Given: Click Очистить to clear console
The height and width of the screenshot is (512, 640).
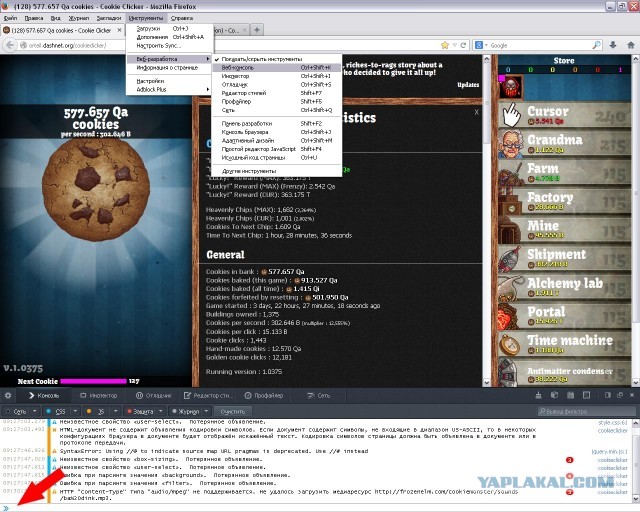Looking at the screenshot, I should click(x=233, y=411).
